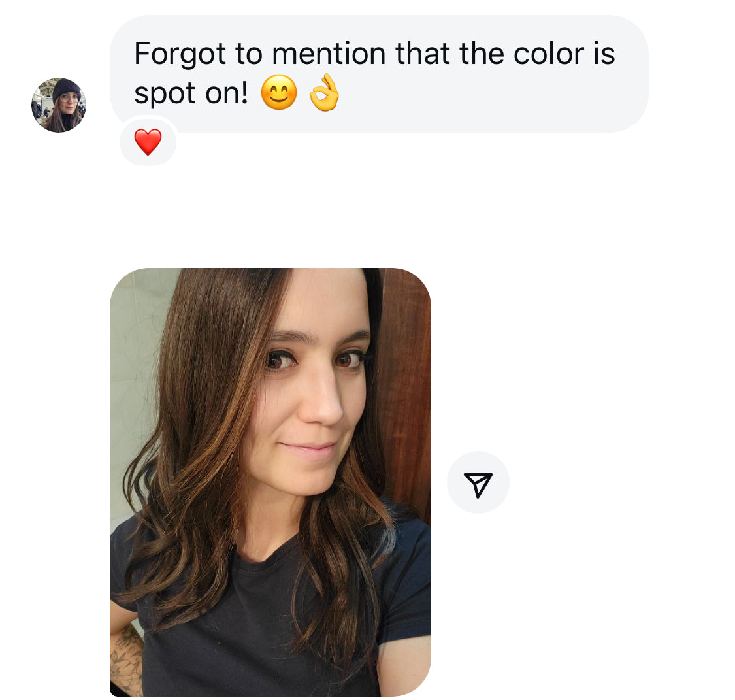Open the sender's profile avatar
Viewport: 735px width, 700px height.
pos(59,105)
